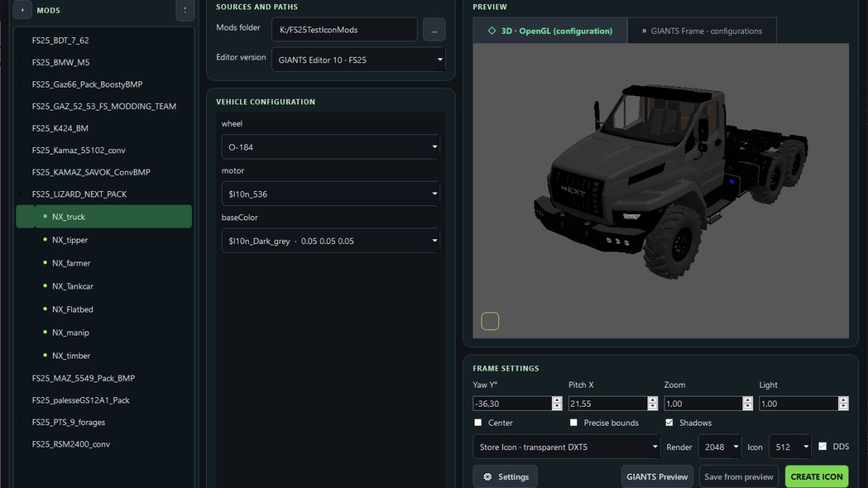Open the Icon size dropdown
This screenshot has height=488, width=868.
pos(790,447)
